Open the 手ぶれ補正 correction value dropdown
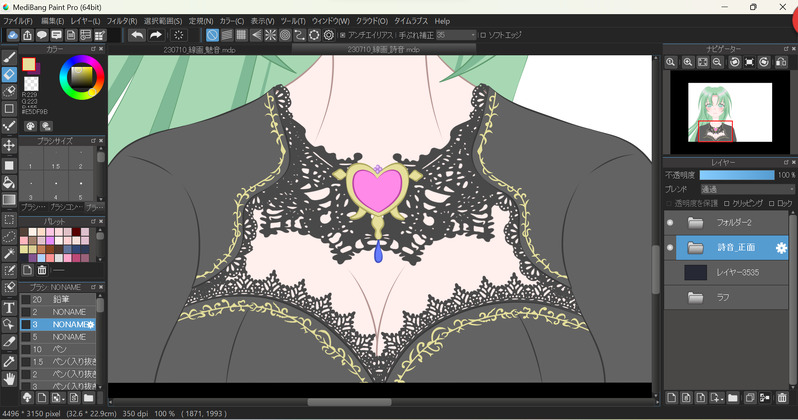Screen dimensions: 798x420 pyautogui.click(x=455, y=36)
